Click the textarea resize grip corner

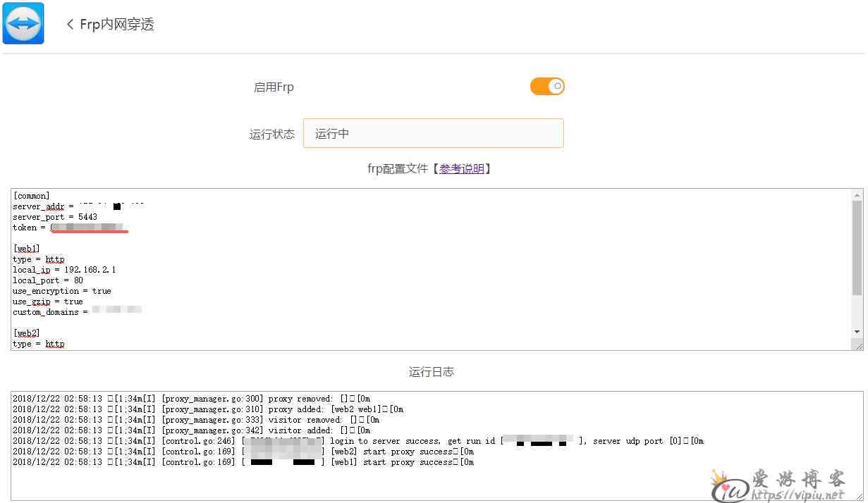click(857, 344)
